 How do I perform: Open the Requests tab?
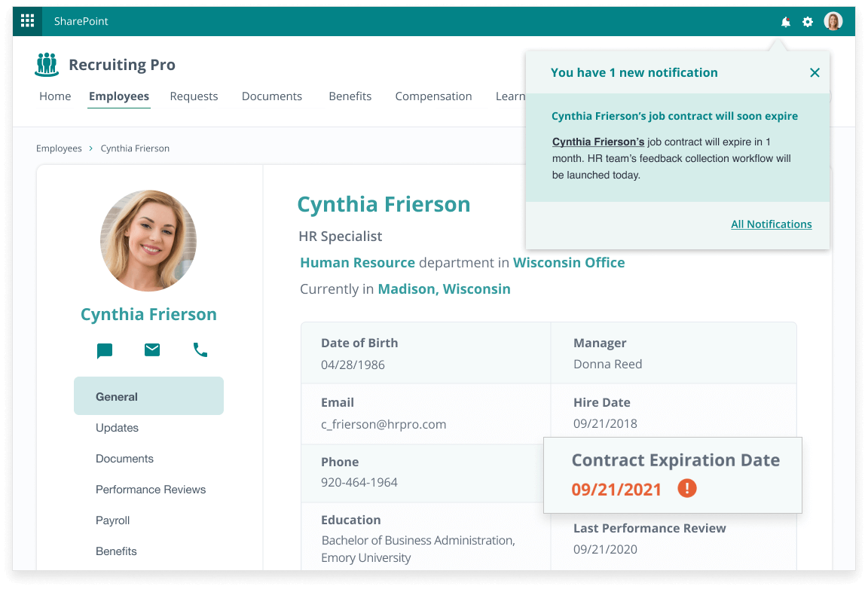[194, 96]
